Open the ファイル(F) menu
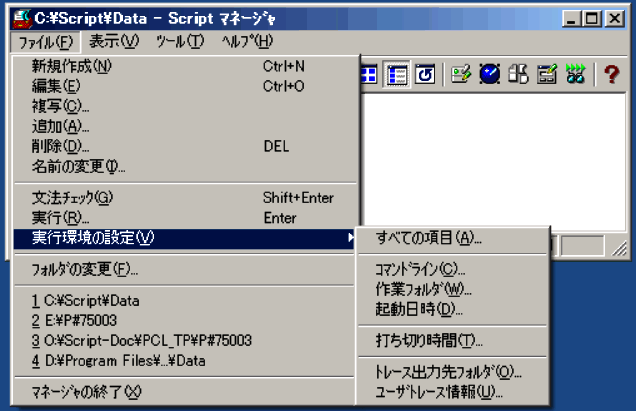This screenshot has width=636, height=411. coord(45,42)
